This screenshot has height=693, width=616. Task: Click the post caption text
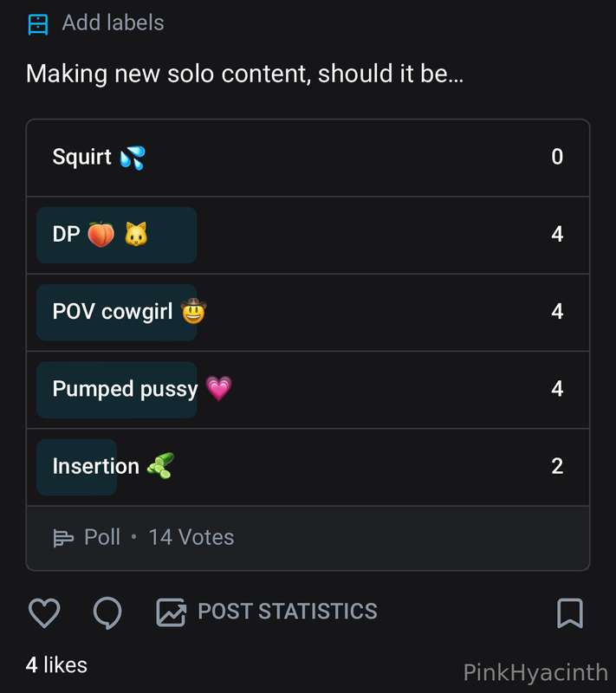245,74
